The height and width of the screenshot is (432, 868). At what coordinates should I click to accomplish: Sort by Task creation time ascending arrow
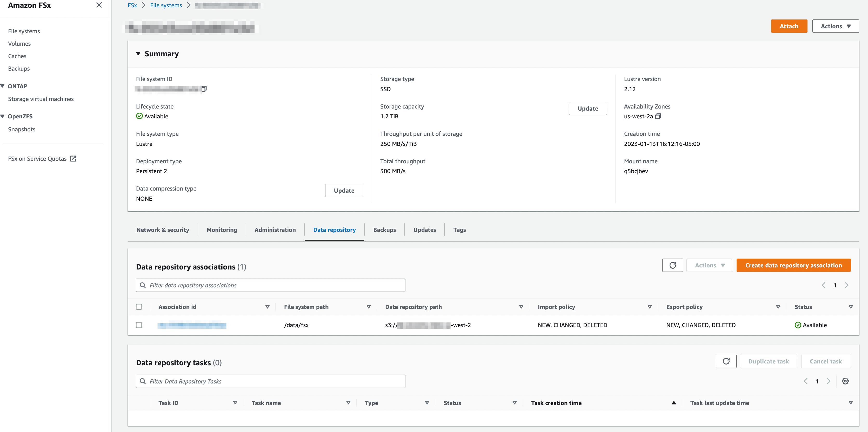click(673, 403)
